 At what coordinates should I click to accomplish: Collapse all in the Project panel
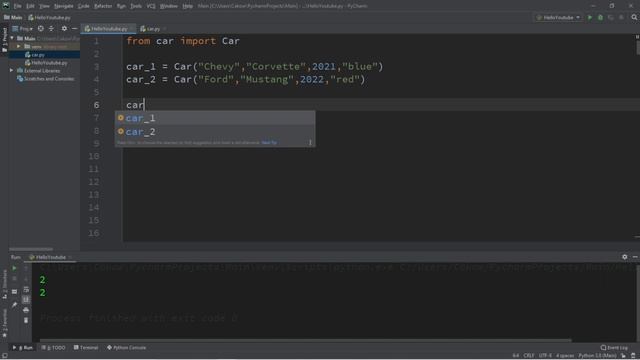tap(51, 29)
